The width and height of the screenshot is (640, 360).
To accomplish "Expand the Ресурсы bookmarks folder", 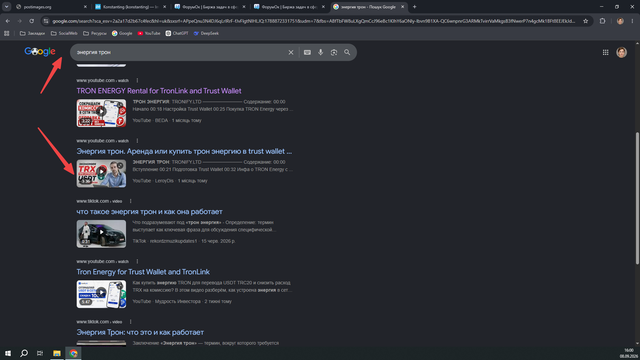I will 95,33.
